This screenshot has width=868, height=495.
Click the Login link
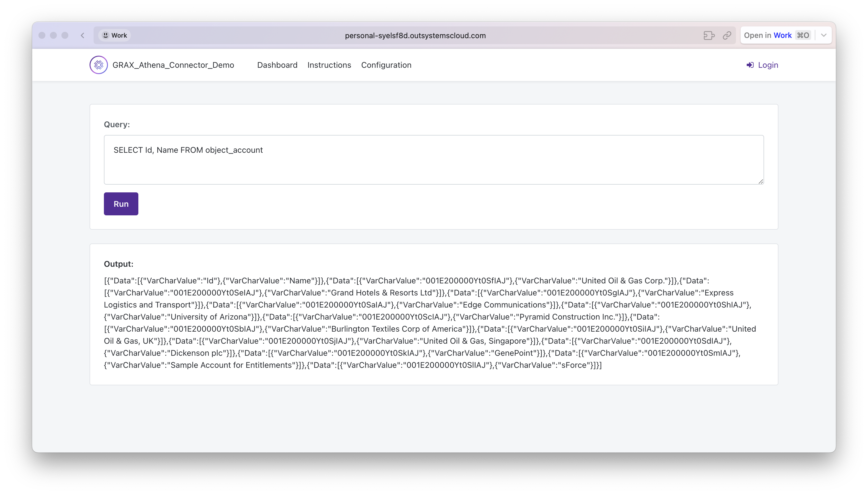coord(768,65)
